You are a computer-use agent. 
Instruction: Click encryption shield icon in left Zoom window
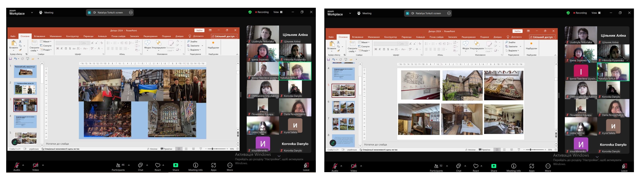click(250, 12)
